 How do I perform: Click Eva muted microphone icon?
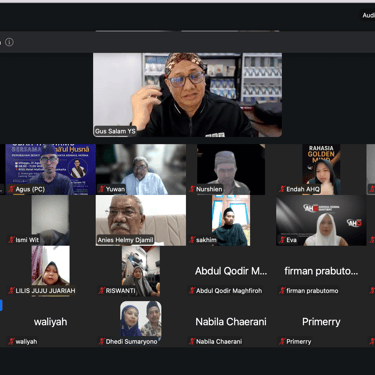pos(282,240)
